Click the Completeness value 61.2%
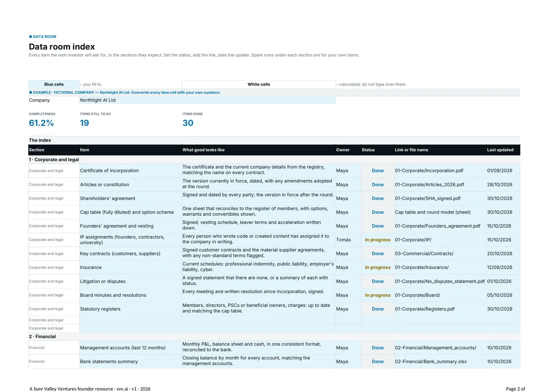The width and height of the screenshot is (555, 392). point(41,123)
